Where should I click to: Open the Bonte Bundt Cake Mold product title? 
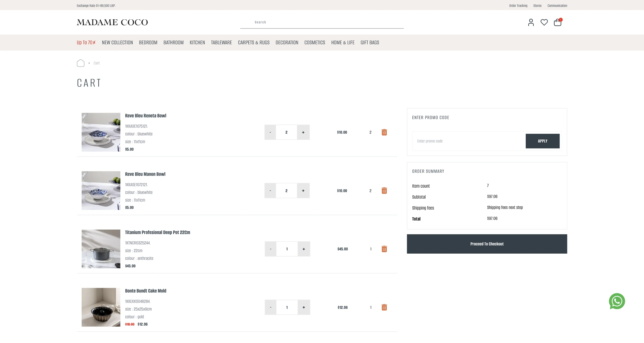pos(145,291)
